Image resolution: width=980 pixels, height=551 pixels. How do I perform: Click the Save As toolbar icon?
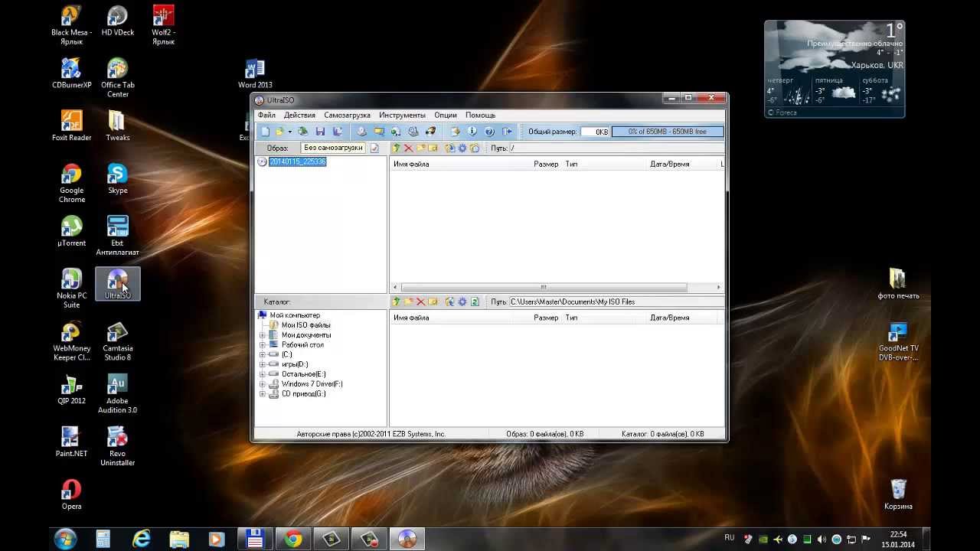coord(337,132)
